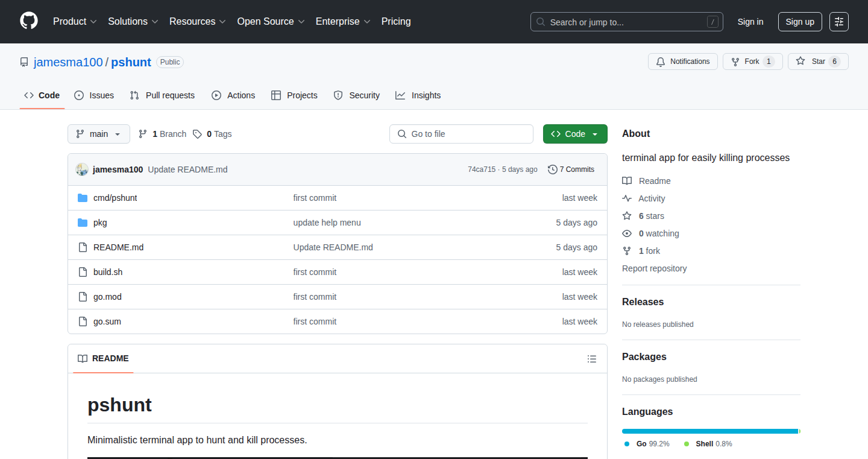Image resolution: width=868 pixels, height=459 pixels.
Task: Click the go.mod file icon
Action: 83,297
